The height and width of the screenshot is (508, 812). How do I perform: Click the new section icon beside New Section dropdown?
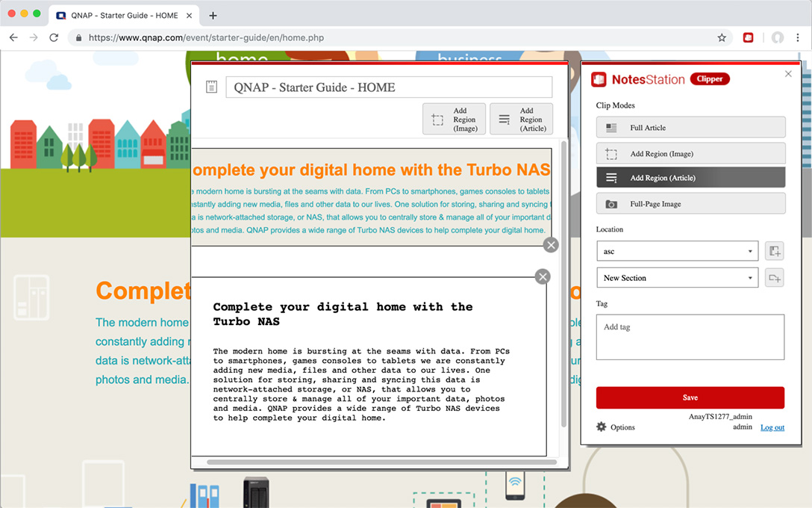pyautogui.click(x=774, y=277)
